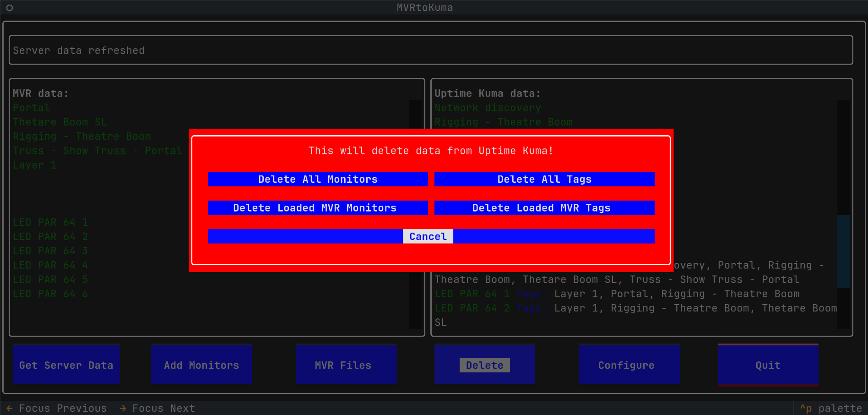The image size is (868, 415).
Task: Click Focus Next in footer
Action: tap(157, 408)
